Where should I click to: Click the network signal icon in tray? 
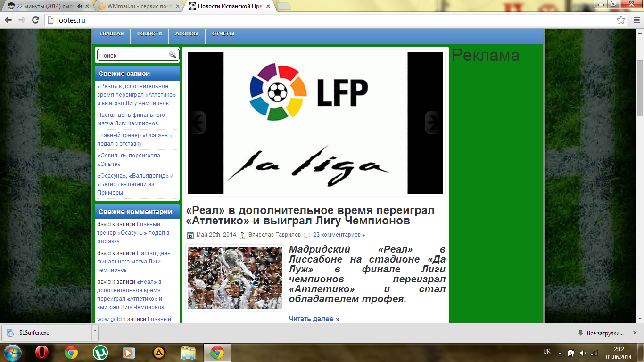coord(594,353)
